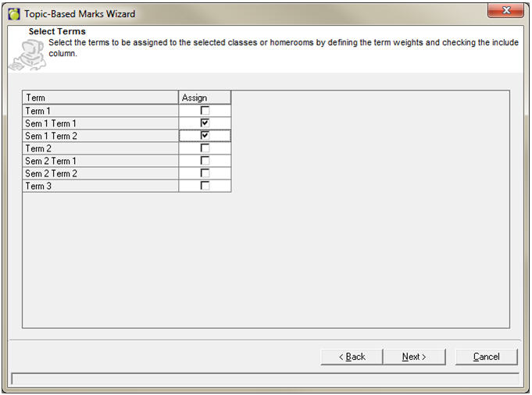This screenshot has height=395, width=532.
Task: Click the Term column header
Action: pos(100,98)
